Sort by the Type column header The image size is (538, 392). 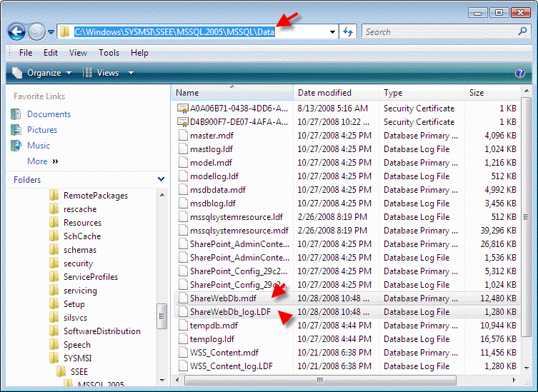pyautogui.click(x=422, y=93)
